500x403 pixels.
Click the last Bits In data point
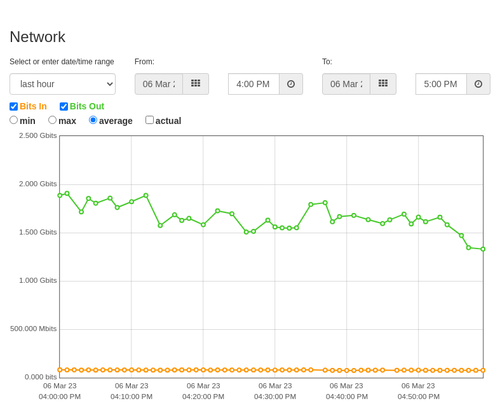coord(483,370)
